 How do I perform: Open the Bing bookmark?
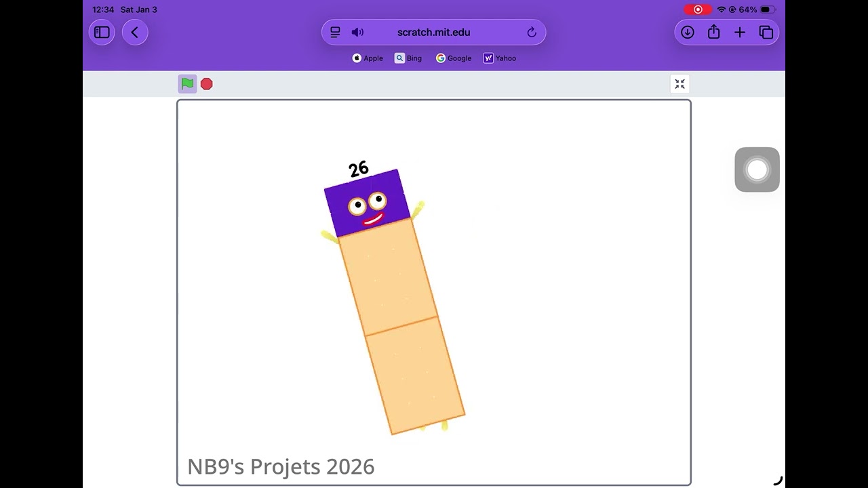(408, 58)
